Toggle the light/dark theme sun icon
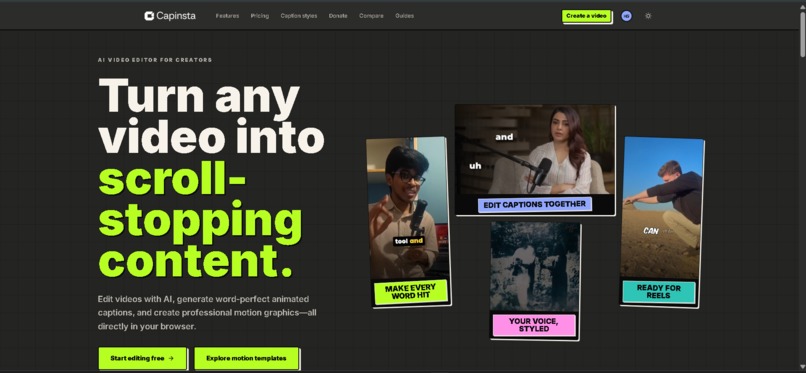The width and height of the screenshot is (806, 373). pyautogui.click(x=648, y=16)
